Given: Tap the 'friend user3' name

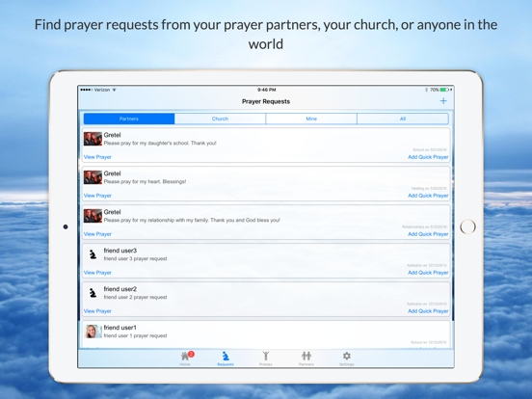Looking at the screenshot, I should pyautogui.click(x=120, y=251).
